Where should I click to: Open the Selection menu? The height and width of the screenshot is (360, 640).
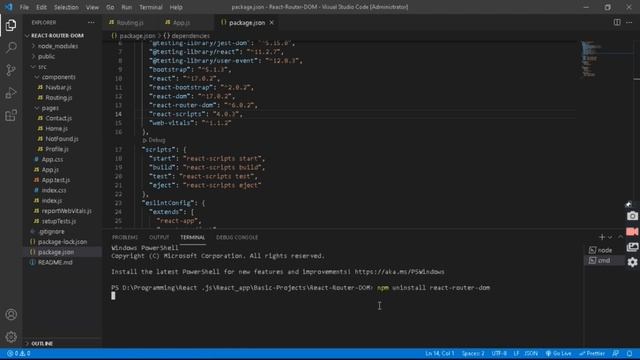[x=66, y=7]
